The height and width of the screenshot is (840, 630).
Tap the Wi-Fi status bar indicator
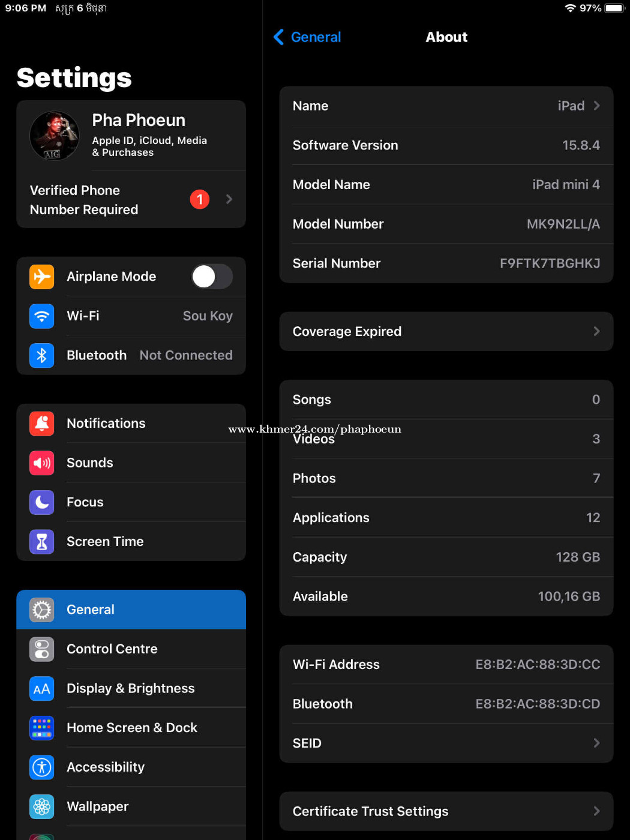click(x=570, y=8)
